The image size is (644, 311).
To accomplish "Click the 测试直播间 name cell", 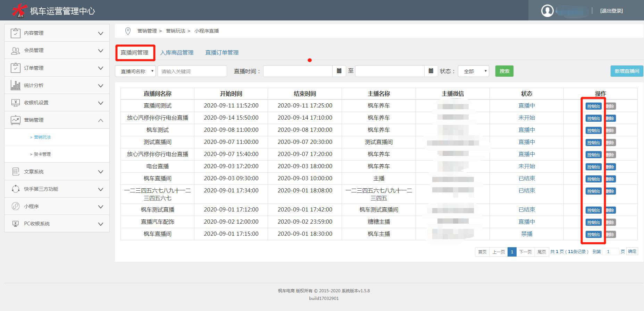I will pos(158,142).
